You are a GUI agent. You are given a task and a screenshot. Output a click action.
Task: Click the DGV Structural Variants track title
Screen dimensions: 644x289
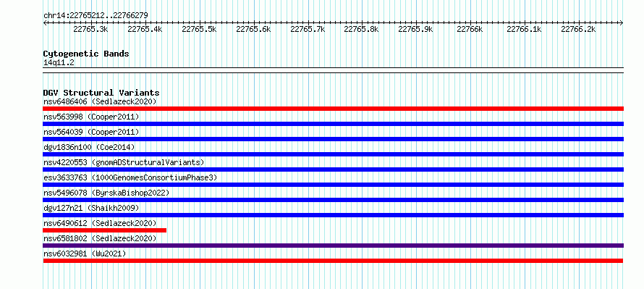[101, 93]
